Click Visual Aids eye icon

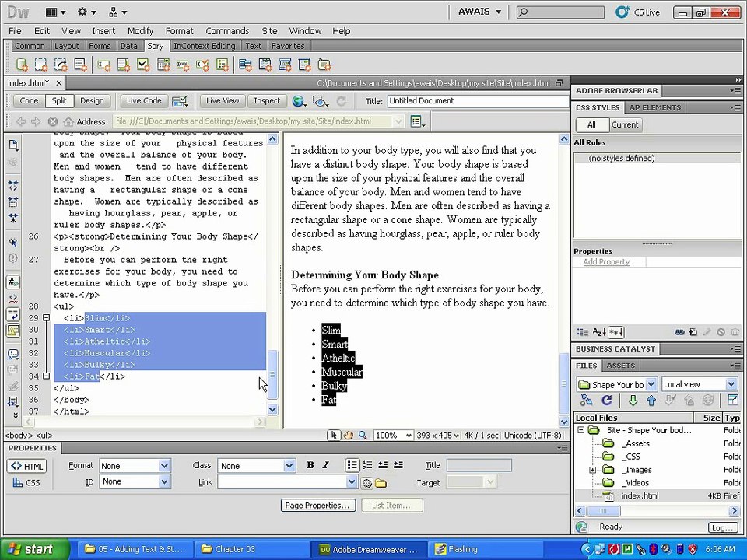pos(320,101)
